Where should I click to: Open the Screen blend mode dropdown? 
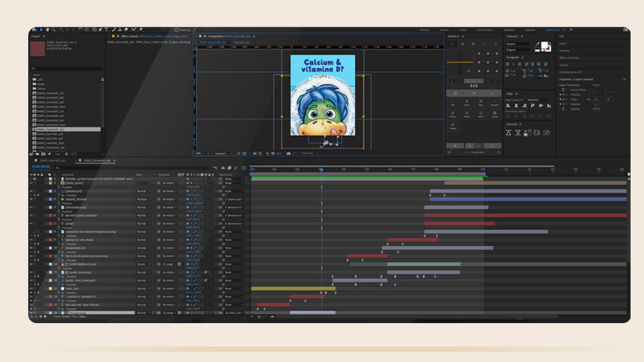pos(144,264)
